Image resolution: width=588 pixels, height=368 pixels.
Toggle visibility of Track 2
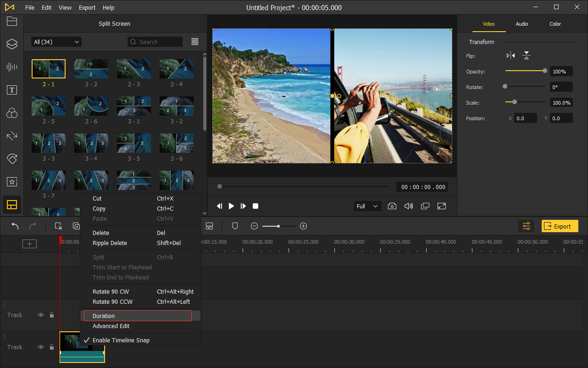[41, 315]
